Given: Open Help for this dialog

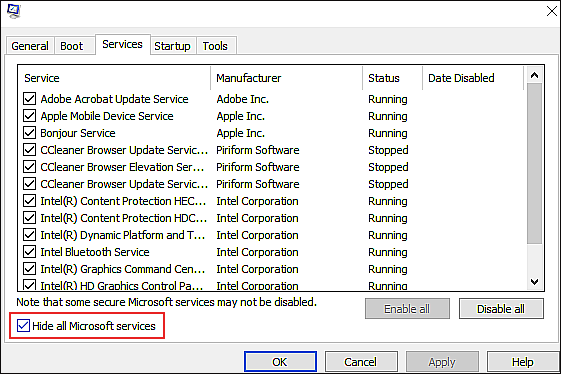Looking at the screenshot, I should [523, 362].
